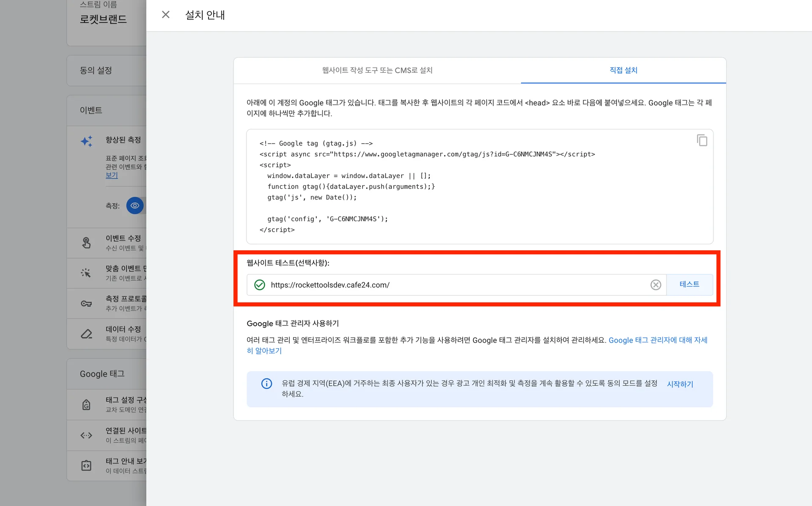Open 태그 안내 보기 clipboard icon
This screenshot has width=812, height=506.
coord(86,465)
